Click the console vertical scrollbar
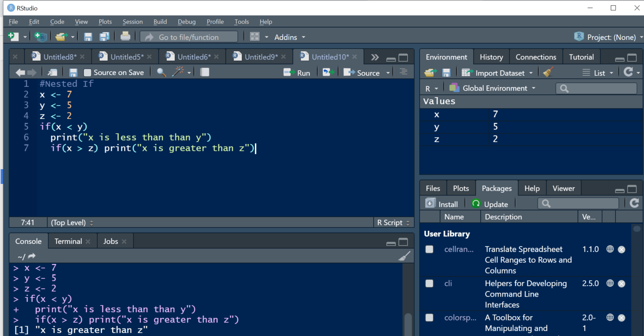 point(408,323)
